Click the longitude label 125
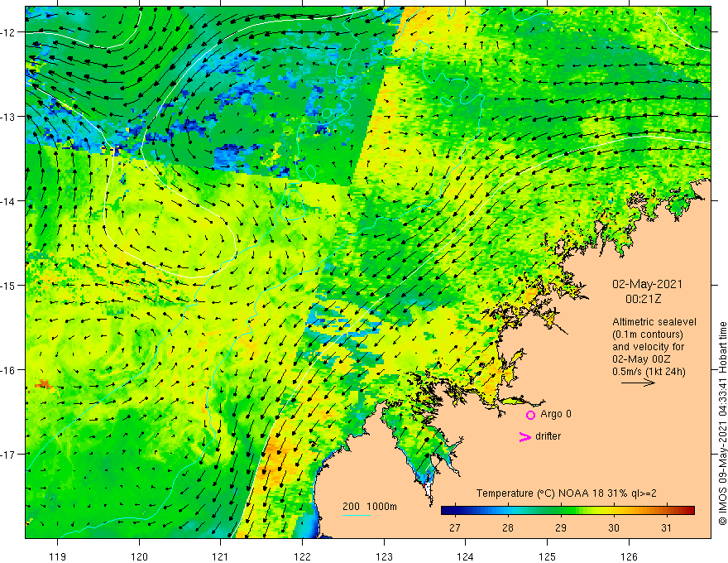The width and height of the screenshot is (728, 563). tap(548, 556)
